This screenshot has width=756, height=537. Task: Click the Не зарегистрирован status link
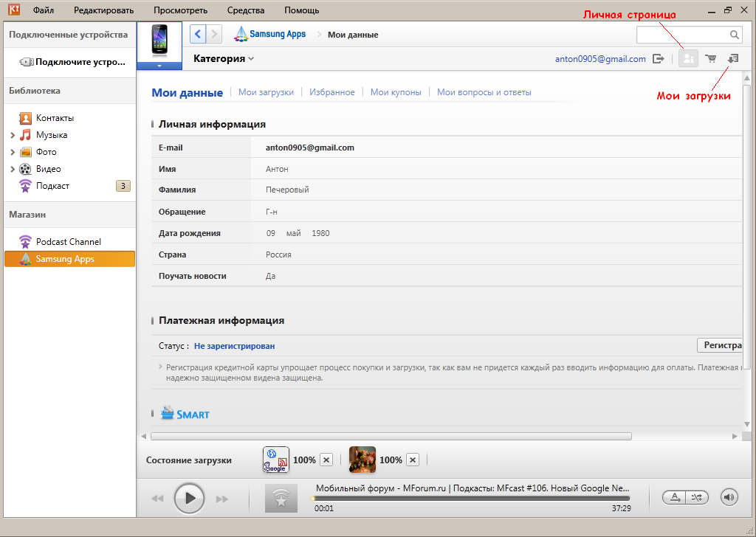(234, 346)
